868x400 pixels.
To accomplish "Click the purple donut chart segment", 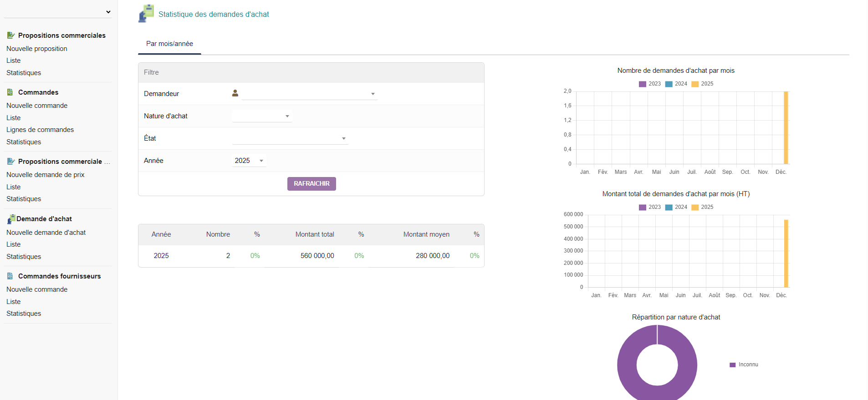I will [x=627, y=365].
